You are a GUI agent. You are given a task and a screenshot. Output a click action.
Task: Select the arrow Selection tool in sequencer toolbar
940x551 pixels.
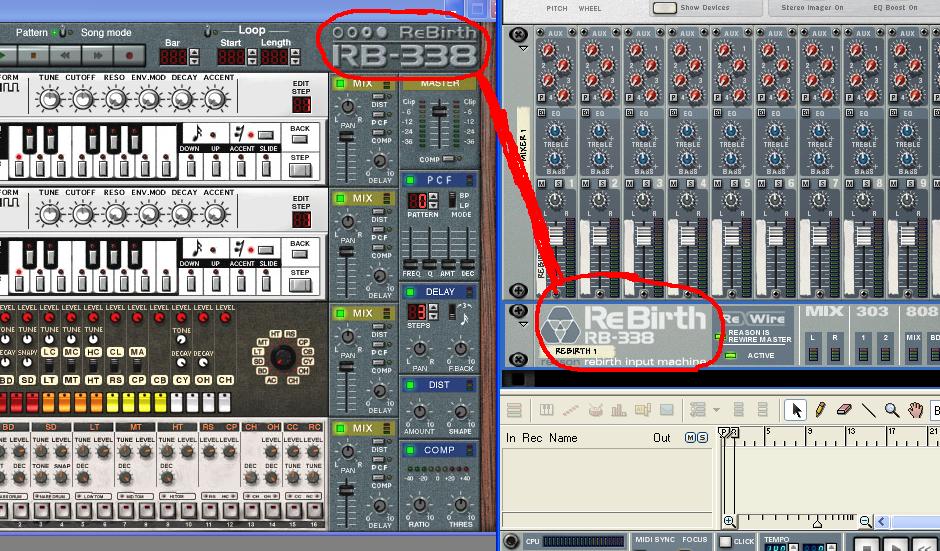pos(796,410)
